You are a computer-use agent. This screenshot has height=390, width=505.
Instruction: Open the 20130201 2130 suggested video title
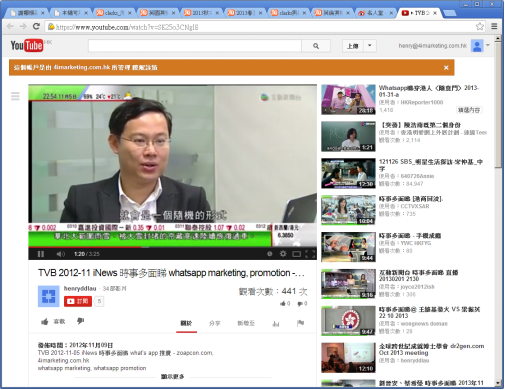click(x=418, y=276)
